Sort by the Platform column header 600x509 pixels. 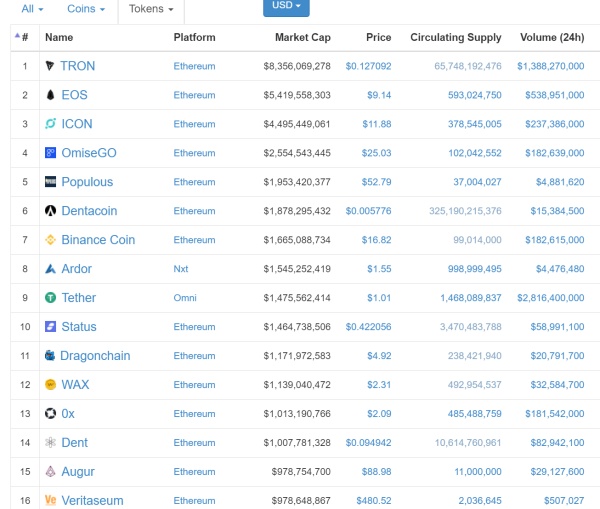[194, 37]
